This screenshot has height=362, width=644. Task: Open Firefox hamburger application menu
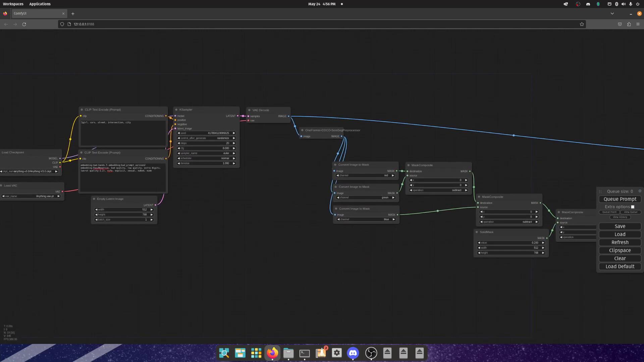point(638,24)
